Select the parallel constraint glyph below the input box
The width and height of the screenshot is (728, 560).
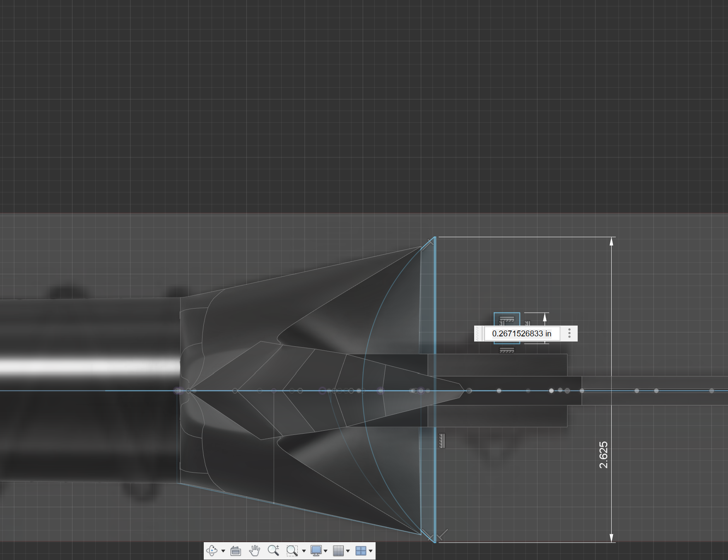click(x=507, y=350)
